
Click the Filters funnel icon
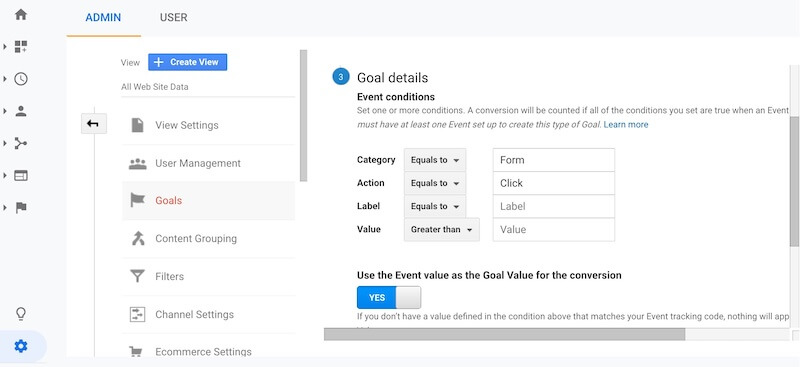[137, 277]
